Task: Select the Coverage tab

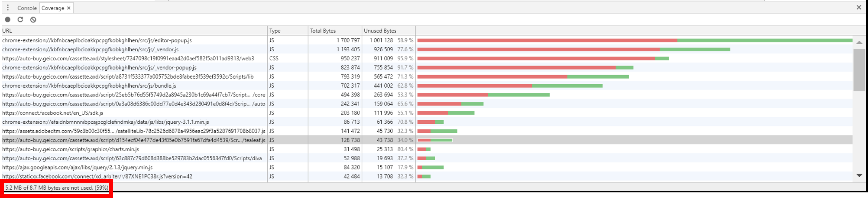Action: tap(52, 8)
